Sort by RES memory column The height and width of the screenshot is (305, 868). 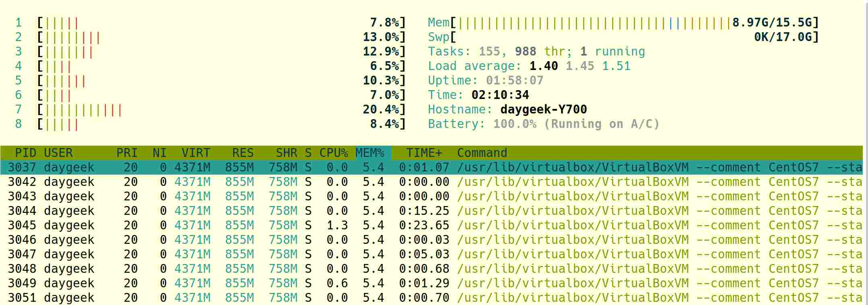(x=243, y=153)
